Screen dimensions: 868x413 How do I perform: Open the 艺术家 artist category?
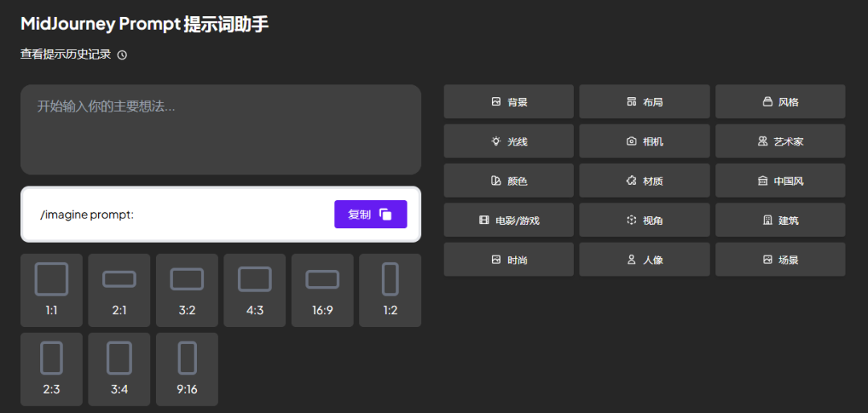point(780,141)
